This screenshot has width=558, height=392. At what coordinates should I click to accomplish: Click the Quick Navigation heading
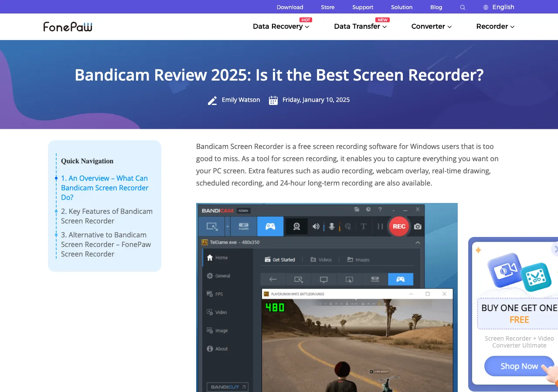coord(87,161)
